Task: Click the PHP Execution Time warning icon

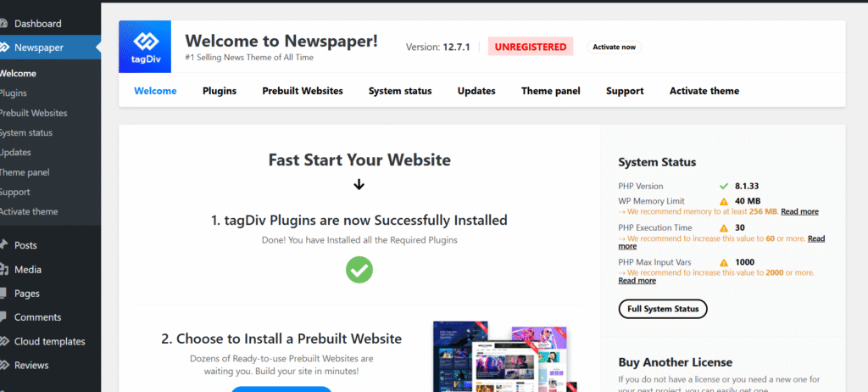Action: (x=724, y=228)
